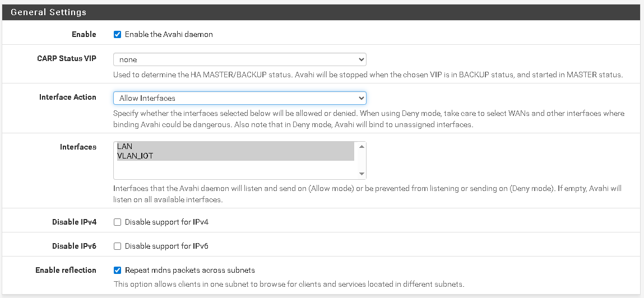The image size is (644, 298).
Task: Click the empty area below VLAN_IOT in list
Action: (x=234, y=170)
